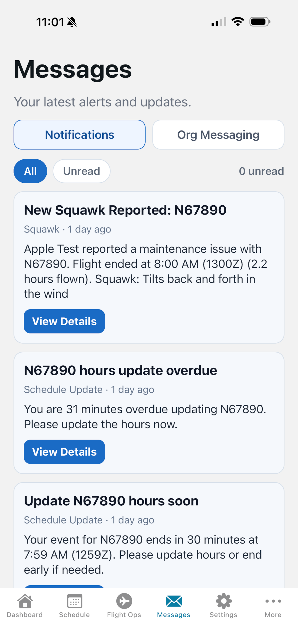Select the All messages filter
This screenshot has width=298, height=644.
point(30,171)
